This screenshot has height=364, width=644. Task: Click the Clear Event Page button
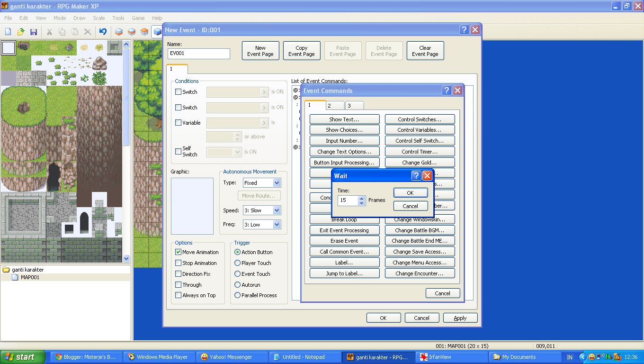click(x=424, y=50)
